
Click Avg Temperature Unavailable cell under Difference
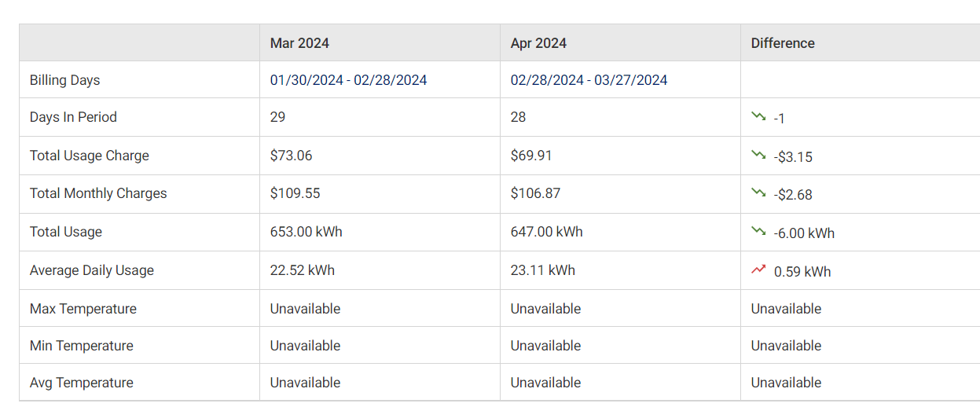[x=786, y=383]
